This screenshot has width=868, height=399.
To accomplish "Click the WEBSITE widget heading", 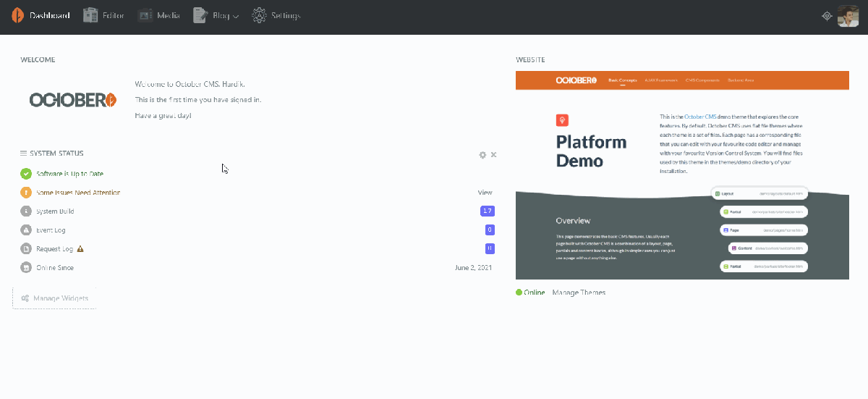I will [530, 59].
